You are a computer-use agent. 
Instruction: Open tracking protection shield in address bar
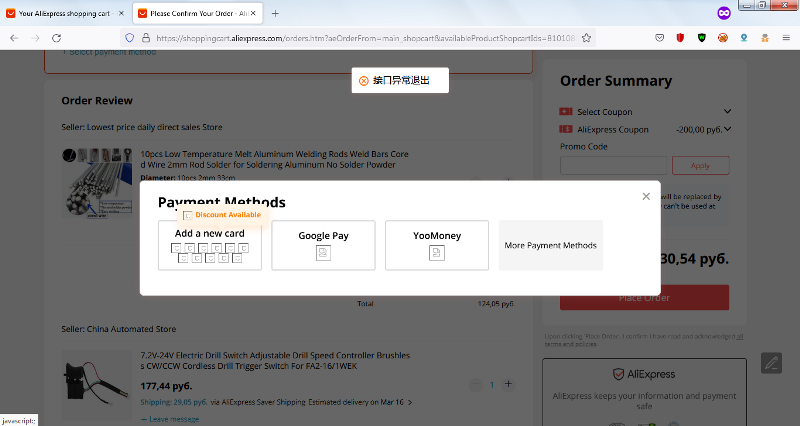[130, 38]
